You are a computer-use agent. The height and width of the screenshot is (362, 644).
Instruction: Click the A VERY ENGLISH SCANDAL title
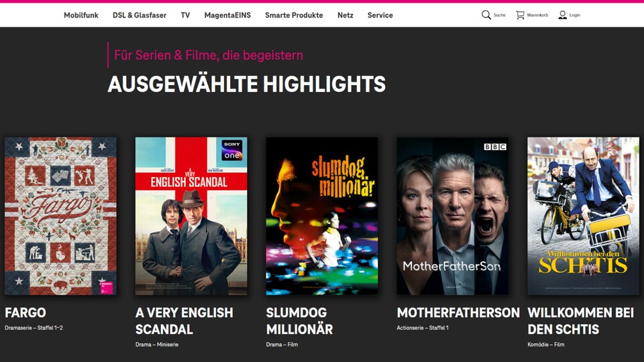click(184, 321)
